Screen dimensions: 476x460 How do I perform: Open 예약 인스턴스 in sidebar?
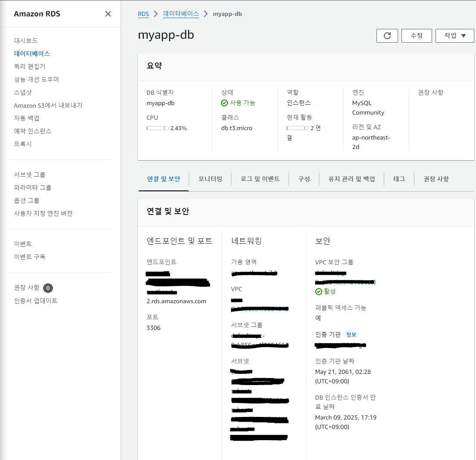tap(33, 131)
